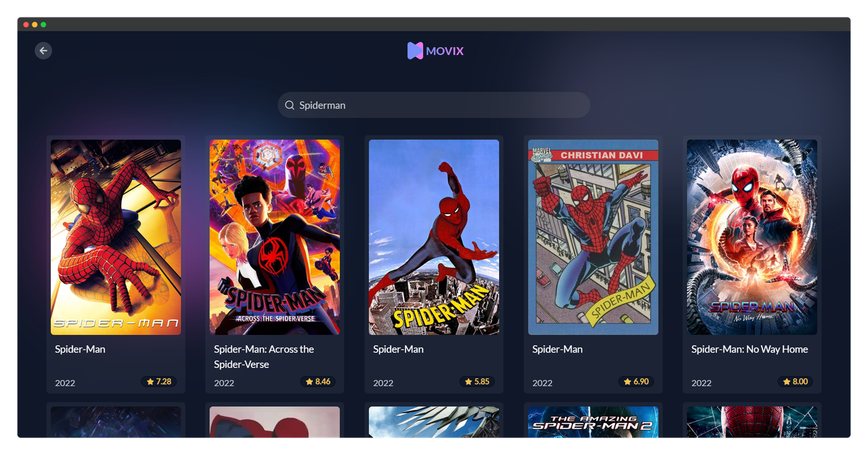Click the 8.46 star rating badge
868x455 pixels.
[318, 382]
